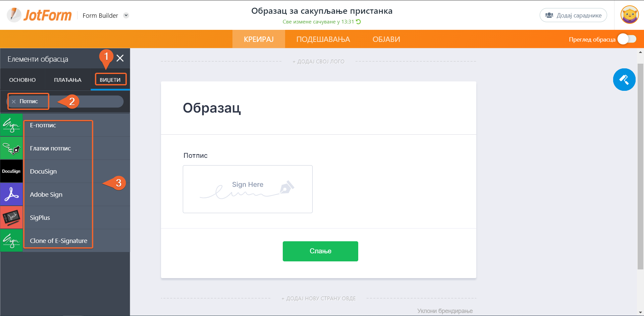Screen dimensions: 644x316
Task: Click the Clone of E-Signature widget icon
Action: [11, 241]
